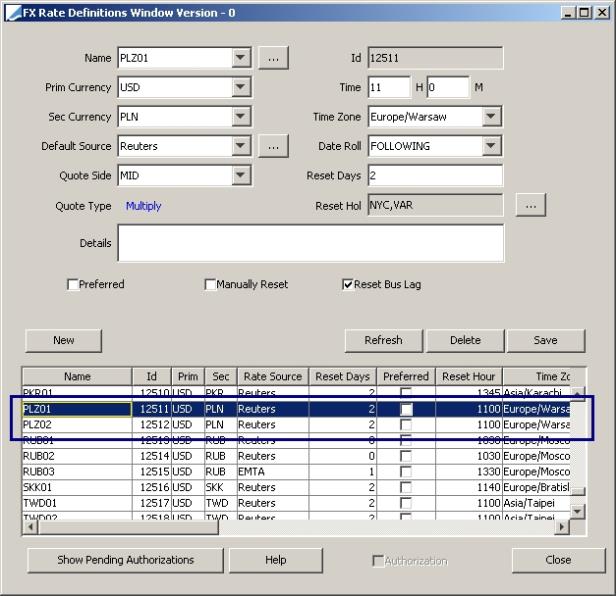Click the Multiply quote type link

(x=143, y=206)
